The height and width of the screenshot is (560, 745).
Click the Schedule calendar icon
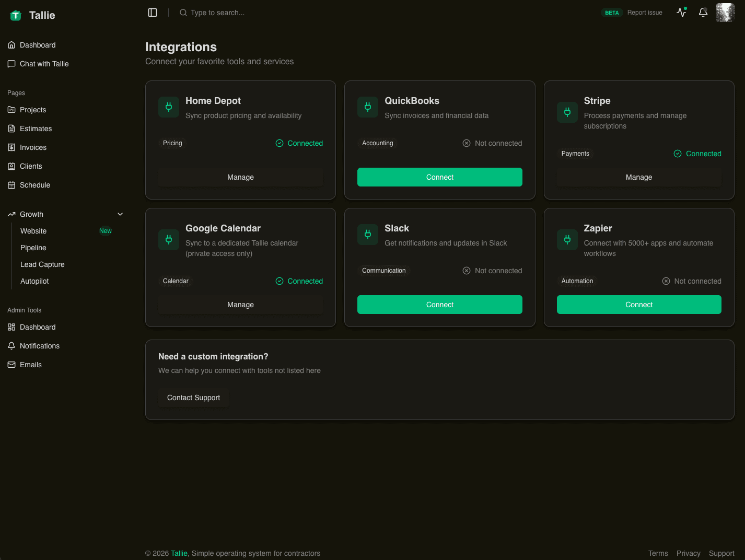click(x=11, y=185)
